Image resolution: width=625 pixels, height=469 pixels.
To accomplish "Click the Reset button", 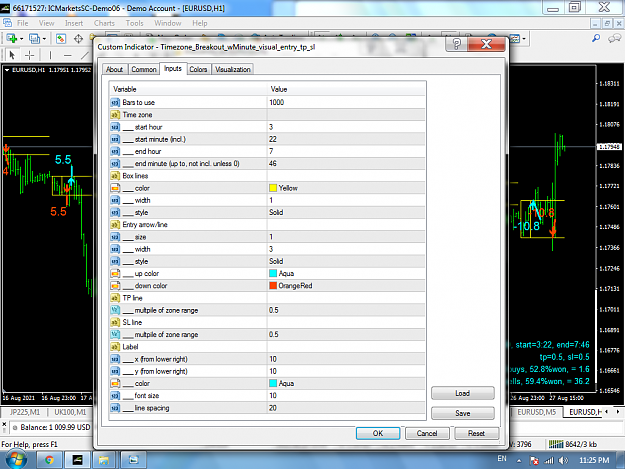I will click(476, 433).
